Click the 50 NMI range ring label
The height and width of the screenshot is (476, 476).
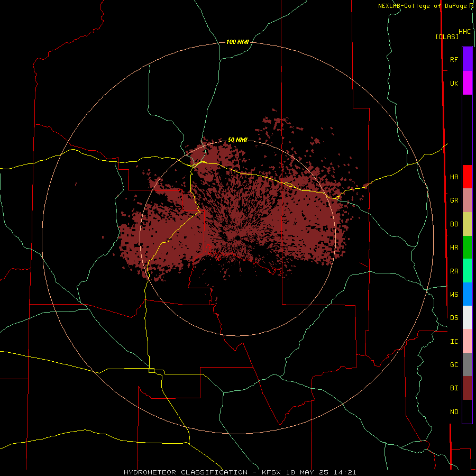(x=237, y=140)
